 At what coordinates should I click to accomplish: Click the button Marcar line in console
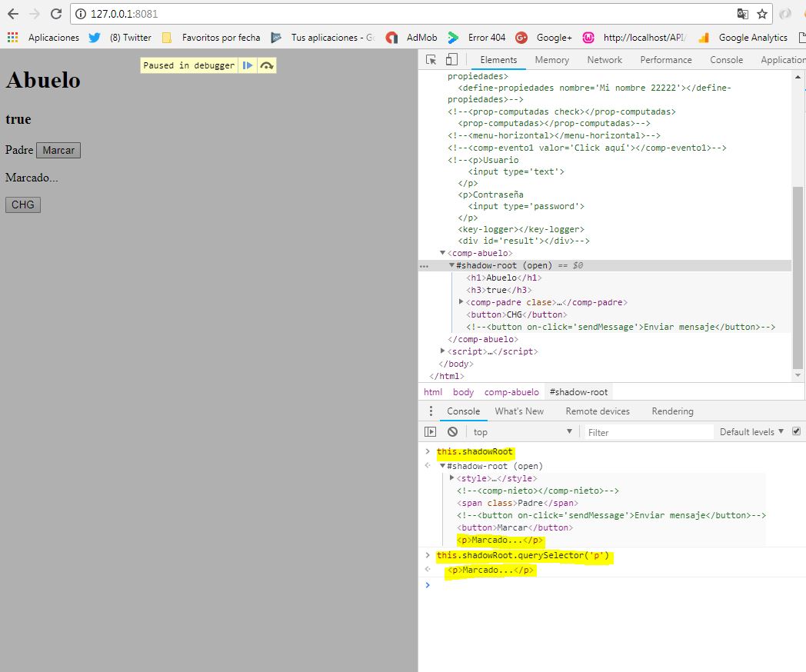(x=515, y=527)
